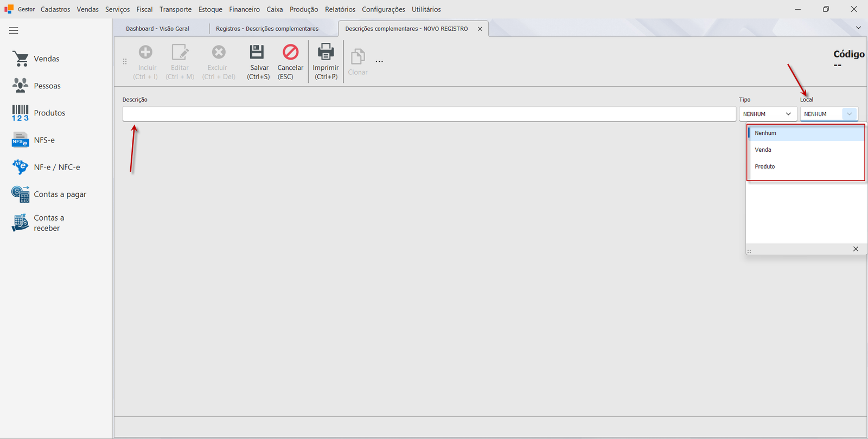Screen dimensions: 868x439
Task: Switch to Registros - Descrições complementares tab
Action: pos(267,29)
